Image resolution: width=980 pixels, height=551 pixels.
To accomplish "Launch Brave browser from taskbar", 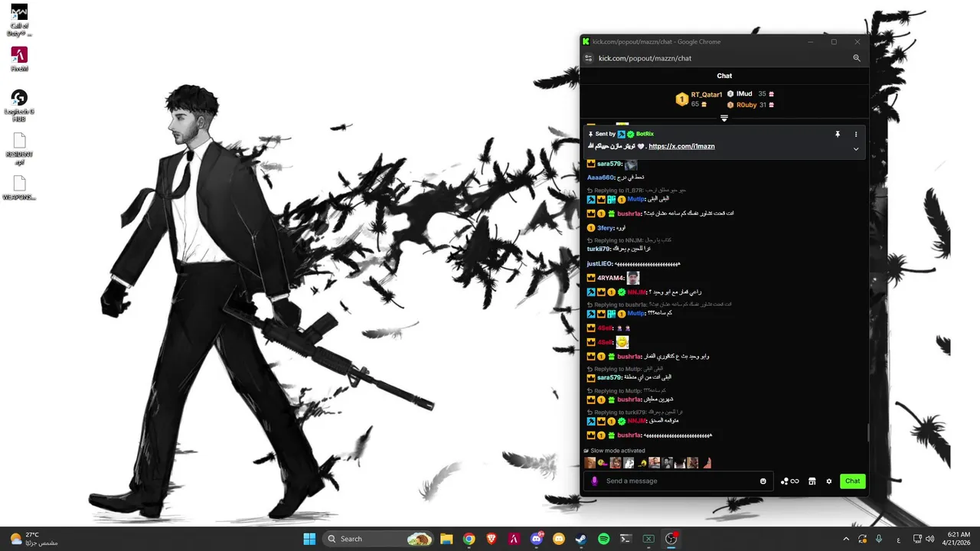I will point(492,539).
